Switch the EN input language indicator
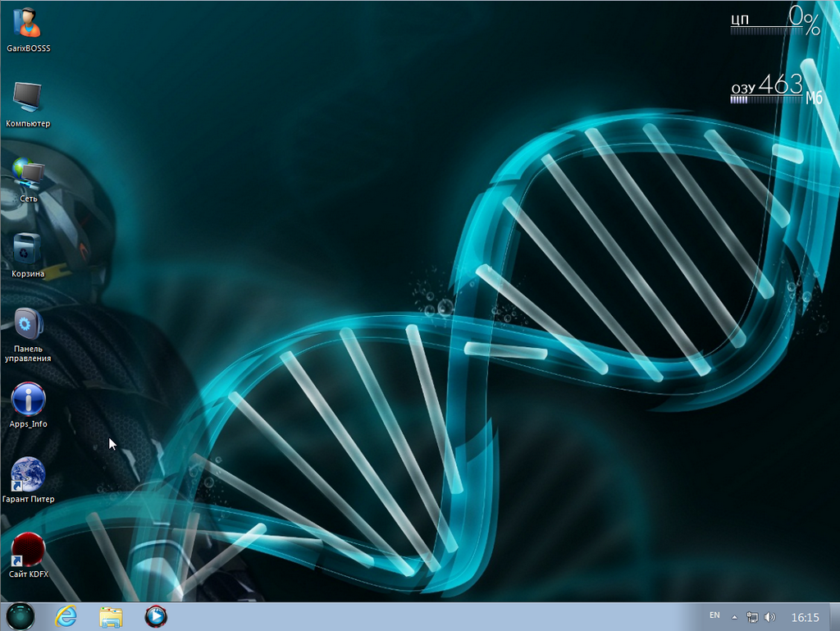Viewport: 840px width, 631px height. (x=714, y=615)
